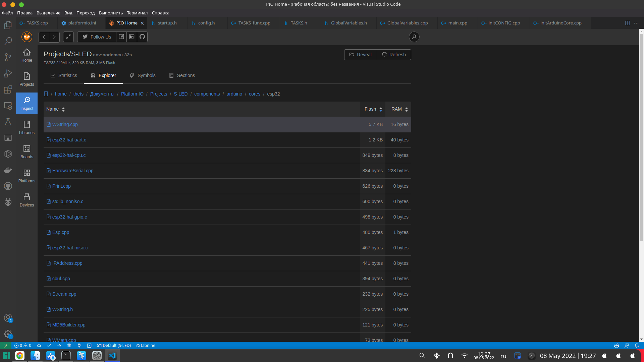Open esp32-hal-uart.c file link
The width and height of the screenshot is (644, 362).
pos(69,140)
